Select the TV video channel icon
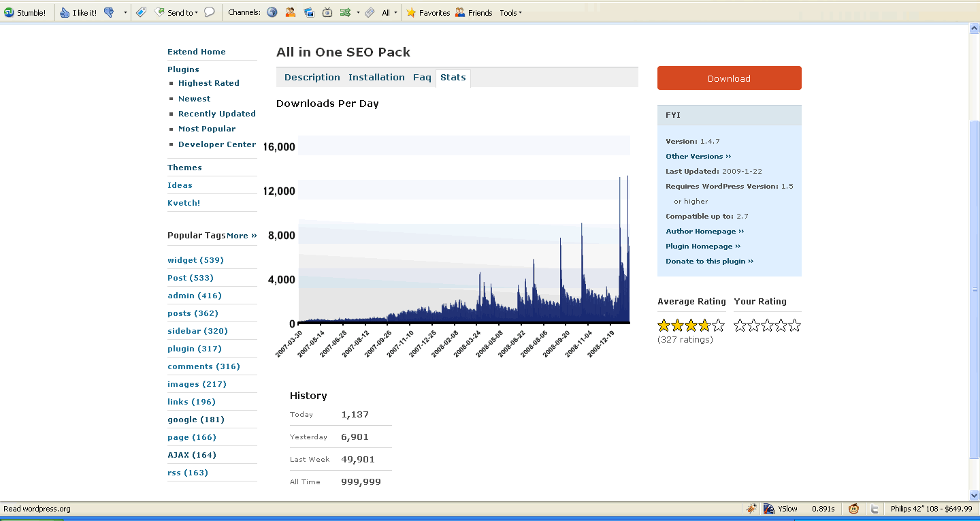This screenshot has width=980, height=521. coord(327,12)
